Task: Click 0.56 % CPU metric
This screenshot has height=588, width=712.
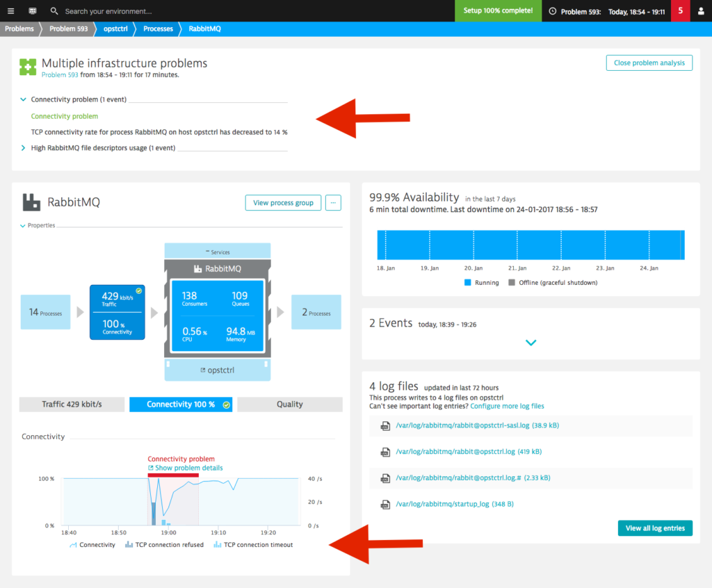Action: (x=195, y=334)
